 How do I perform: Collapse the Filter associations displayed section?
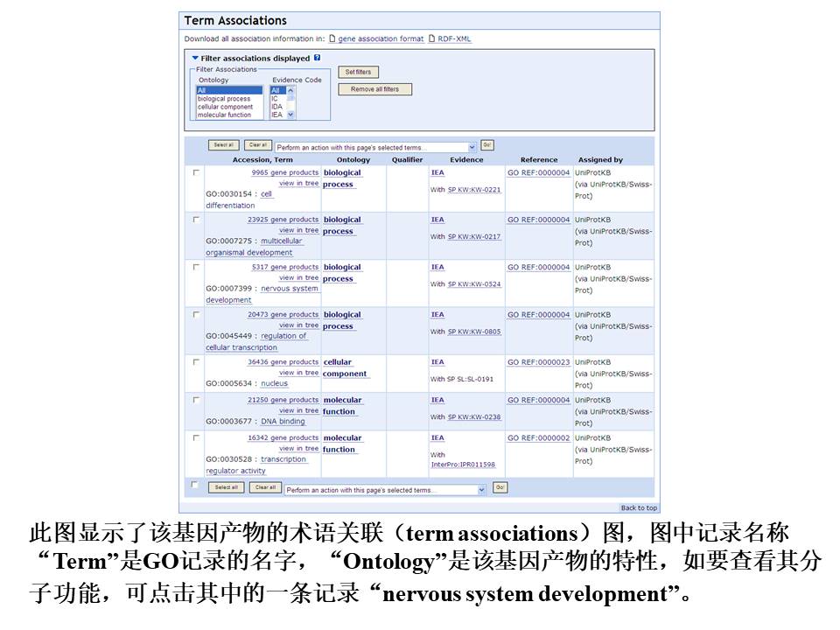point(195,59)
